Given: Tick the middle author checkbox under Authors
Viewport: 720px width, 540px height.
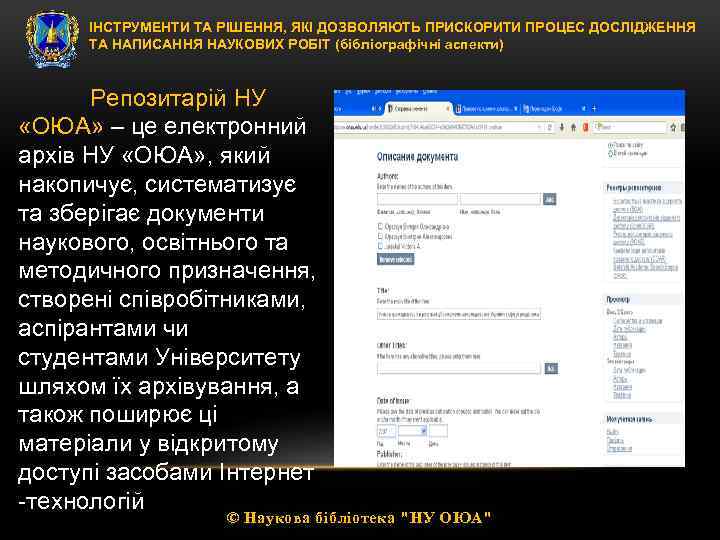Looking at the screenshot, I should [x=380, y=236].
